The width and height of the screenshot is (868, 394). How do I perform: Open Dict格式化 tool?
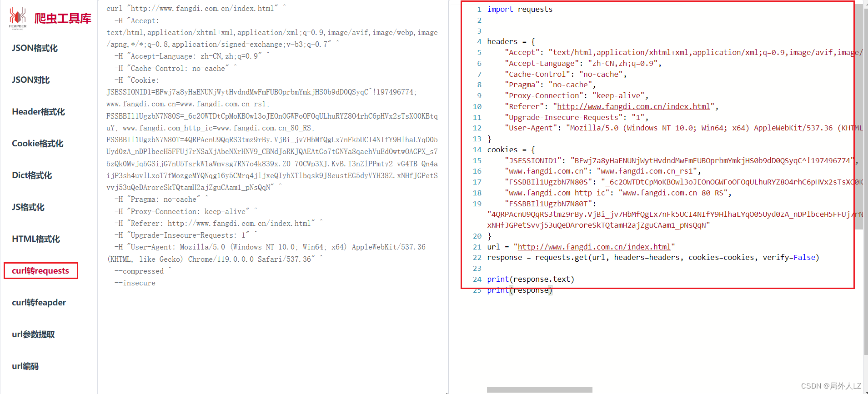tap(32, 175)
